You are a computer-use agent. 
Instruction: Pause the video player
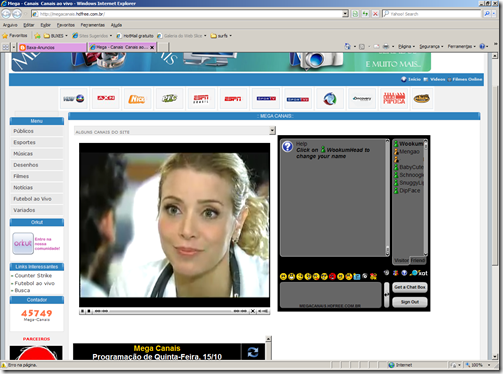pos(82,311)
